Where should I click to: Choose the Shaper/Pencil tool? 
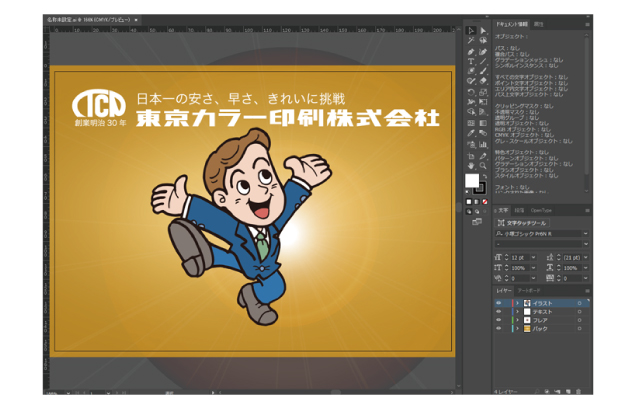(471, 81)
